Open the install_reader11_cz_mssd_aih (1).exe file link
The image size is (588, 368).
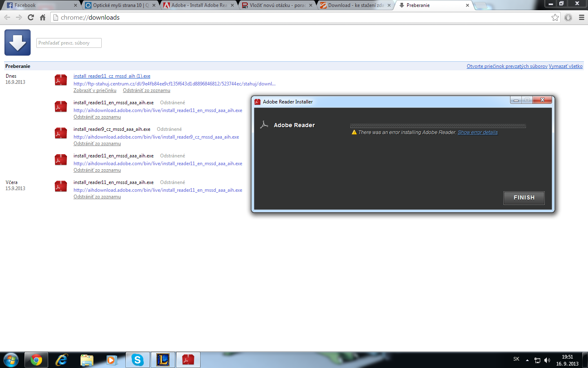coord(112,76)
